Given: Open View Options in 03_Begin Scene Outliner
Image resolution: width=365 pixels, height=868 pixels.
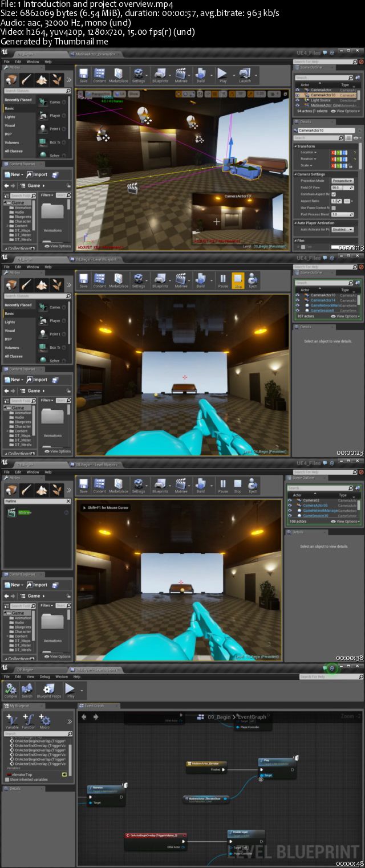Looking at the screenshot, I should [x=346, y=111].
